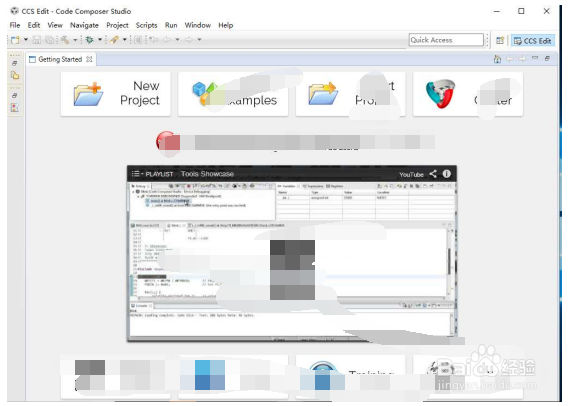Click the lower left sidebar view icon
The image size is (570, 406).
pos(15,108)
